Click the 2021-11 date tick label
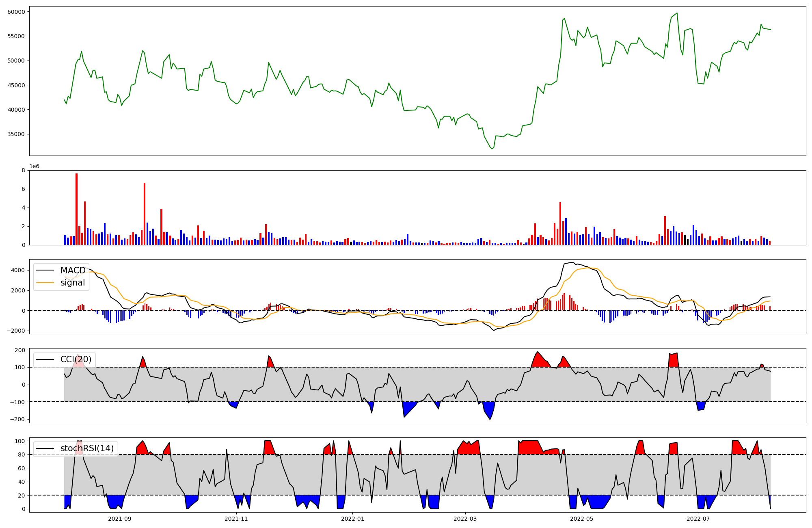The width and height of the screenshot is (812, 528). (x=236, y=519)
